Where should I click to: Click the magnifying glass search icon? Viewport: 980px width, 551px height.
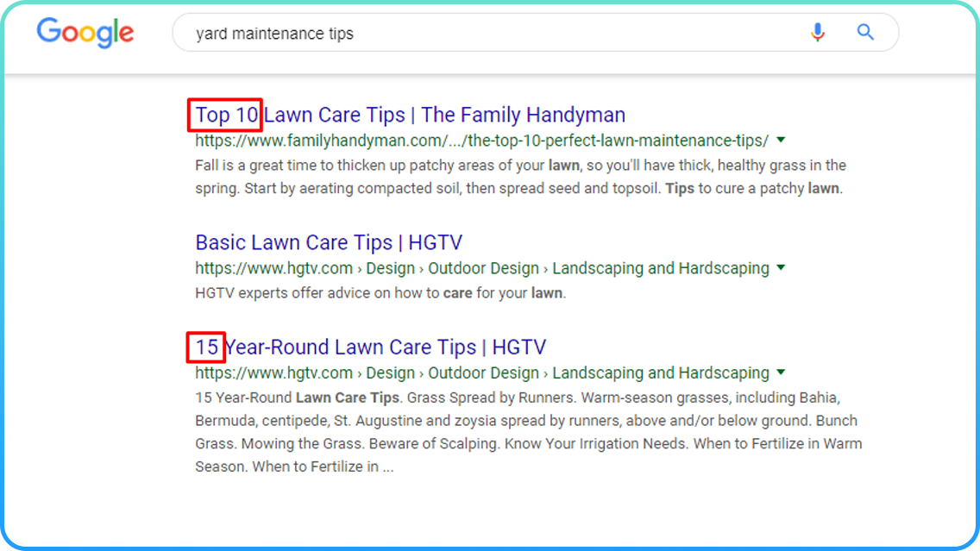tap(865, 33)
